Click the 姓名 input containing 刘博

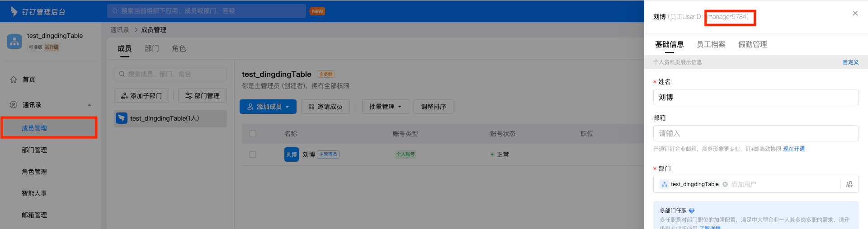click(x=756, y=97)
